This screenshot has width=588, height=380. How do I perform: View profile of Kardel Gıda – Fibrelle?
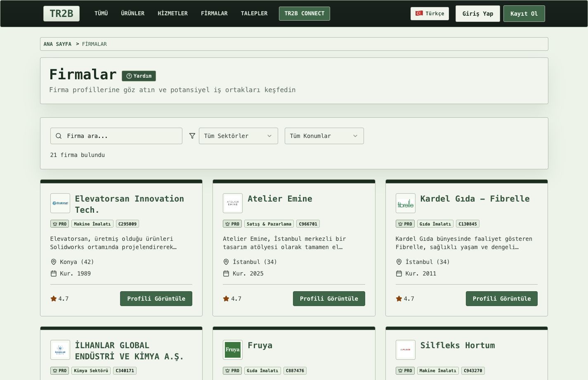(x=502, y=299)
